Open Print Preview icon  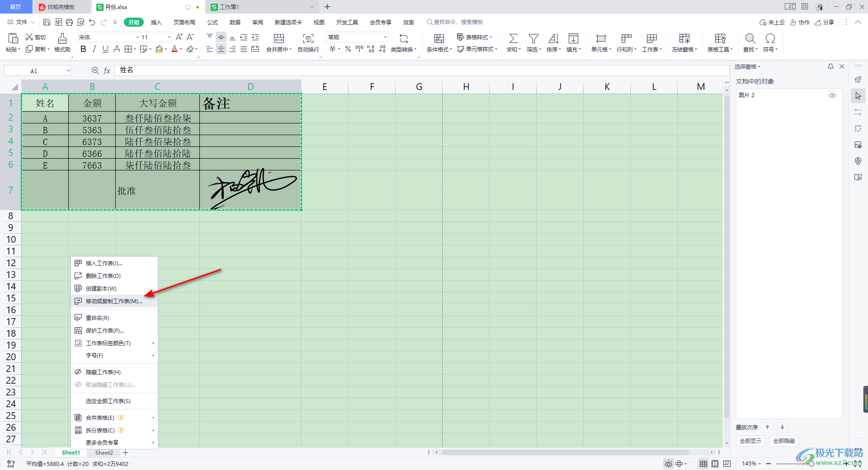point(81,22)
